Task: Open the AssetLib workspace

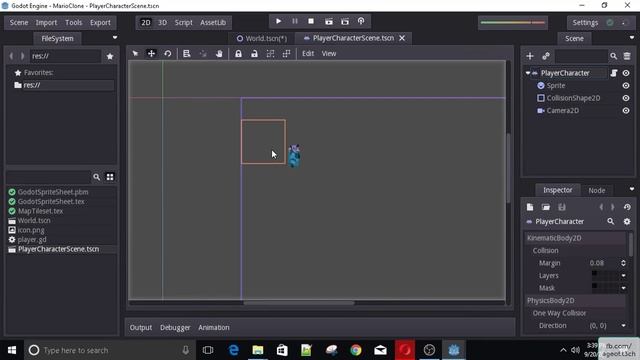Action: pos(213,22)
